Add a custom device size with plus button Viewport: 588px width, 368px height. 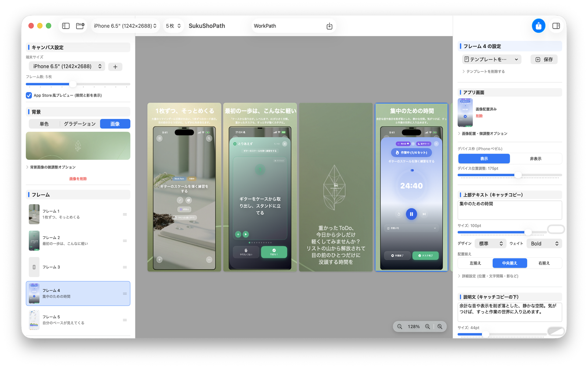point(115,67)
